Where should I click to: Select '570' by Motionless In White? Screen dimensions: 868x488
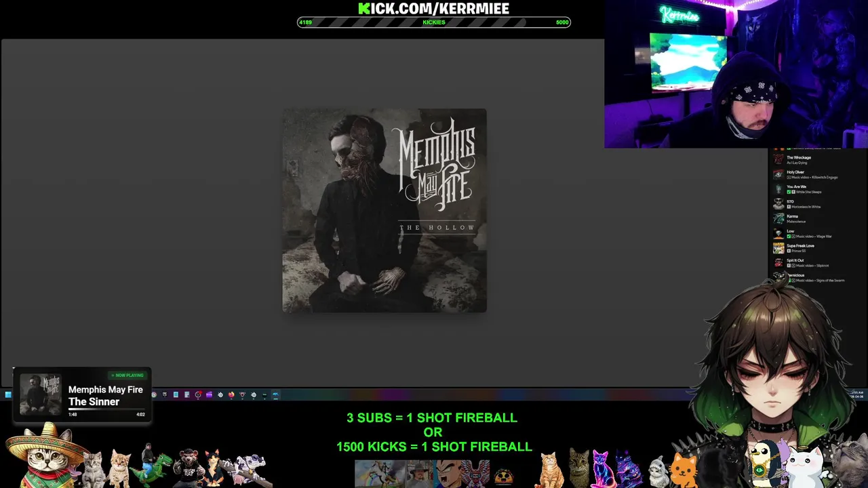pos(790,201)
